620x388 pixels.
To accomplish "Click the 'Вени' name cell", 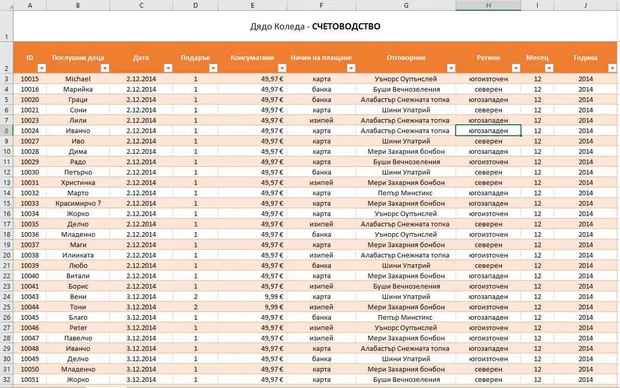I will click(78, 297).
